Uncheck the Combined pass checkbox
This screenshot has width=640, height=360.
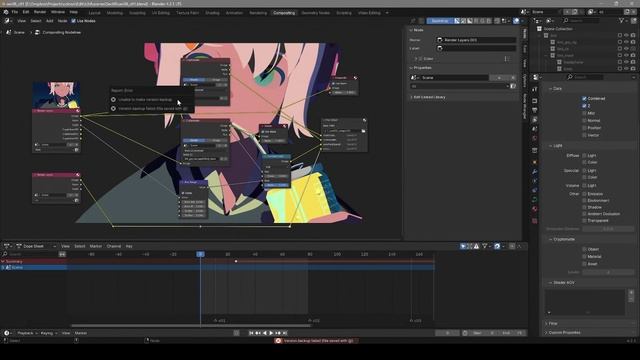tap(584, 98)
